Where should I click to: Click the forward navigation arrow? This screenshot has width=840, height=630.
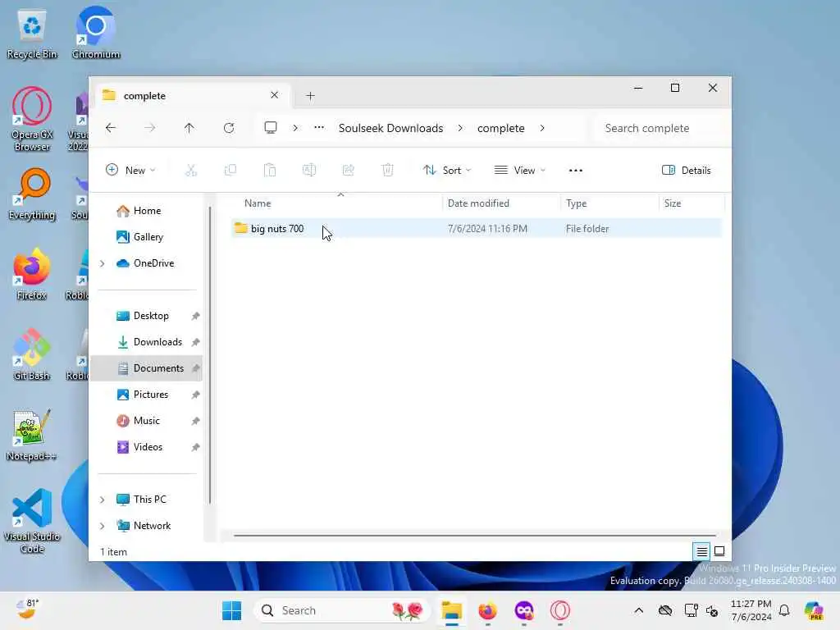pos(150,128)
